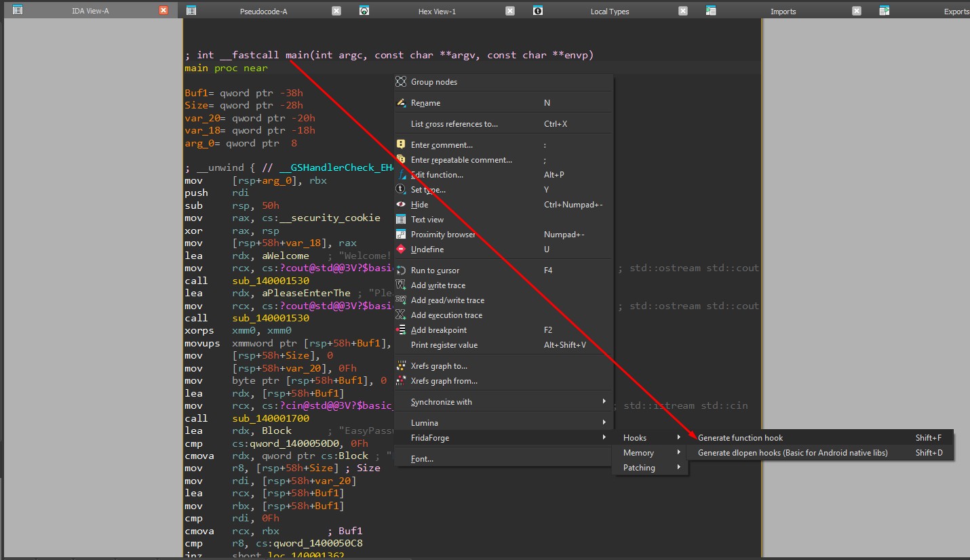The height and width of the screenshot is (560, 970).
Task: Switch to the Local Types tab
Action: tap(609, 11)
